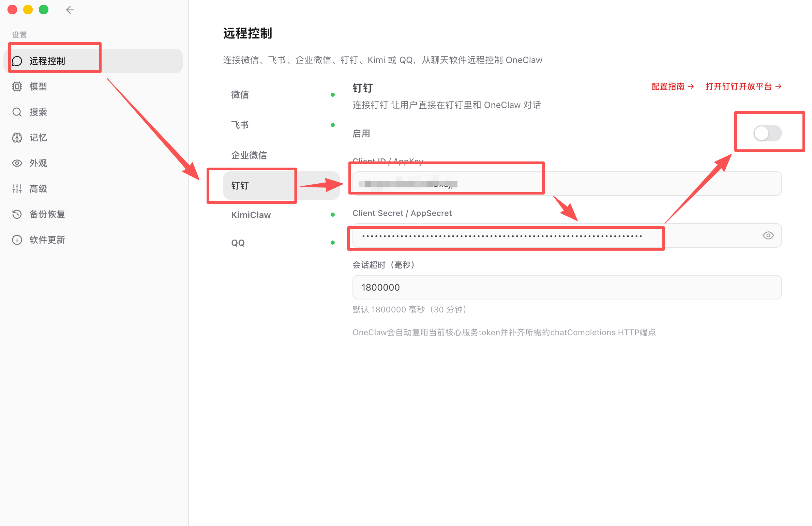Screen dimensions: 812x526
Task: Switch to the 飞书 channel tab
Action: (240, 124)
